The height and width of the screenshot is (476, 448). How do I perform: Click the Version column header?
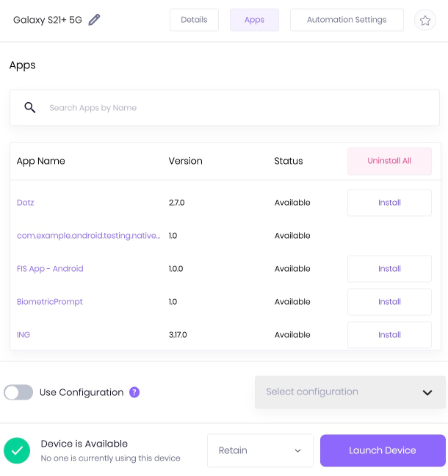[x=186, y=161]
